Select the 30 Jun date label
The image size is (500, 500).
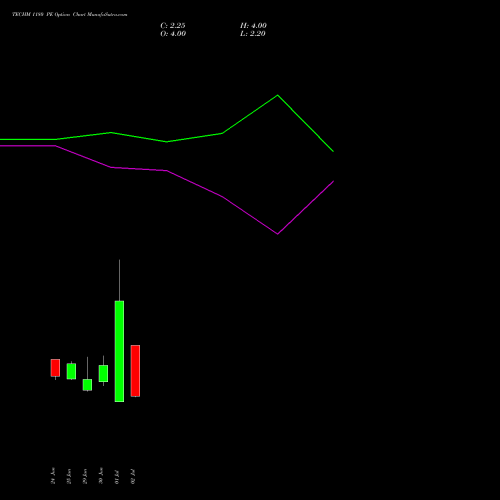click(101, 476)
